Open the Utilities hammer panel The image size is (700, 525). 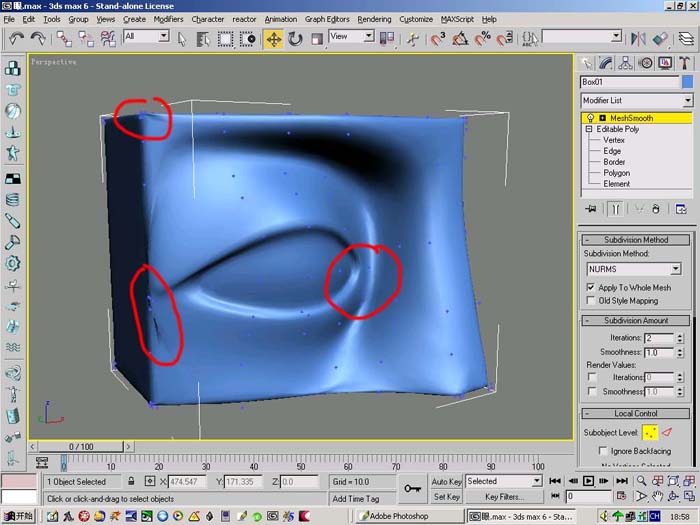pyautogui.click(x=684, y=63)
